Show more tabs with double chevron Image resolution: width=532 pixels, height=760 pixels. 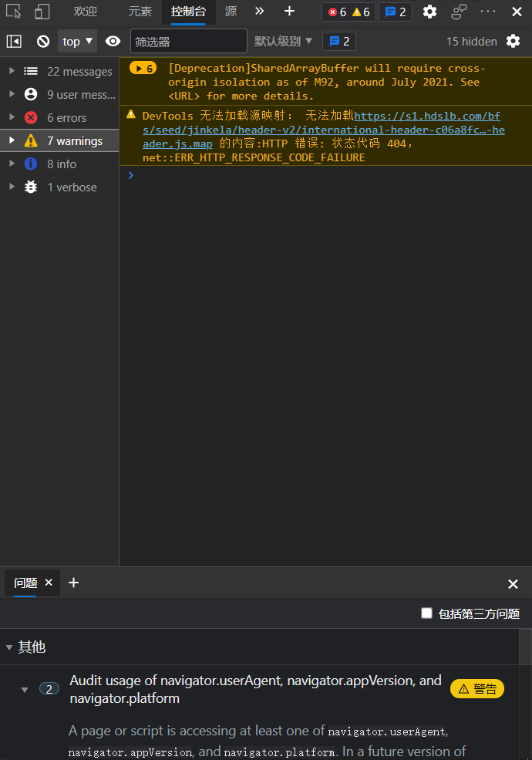[259, 11]
